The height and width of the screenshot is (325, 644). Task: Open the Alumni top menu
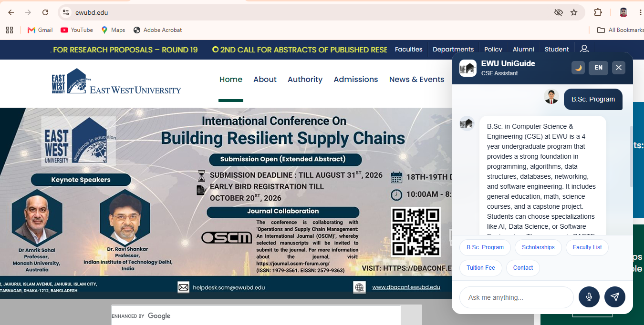523,49
